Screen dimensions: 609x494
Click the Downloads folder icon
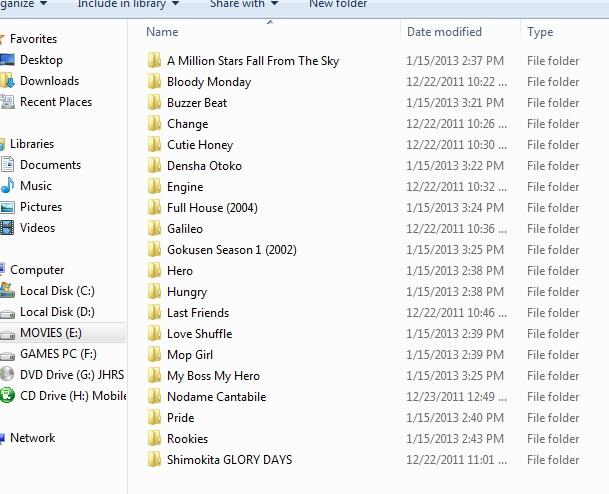pos(7,81)
